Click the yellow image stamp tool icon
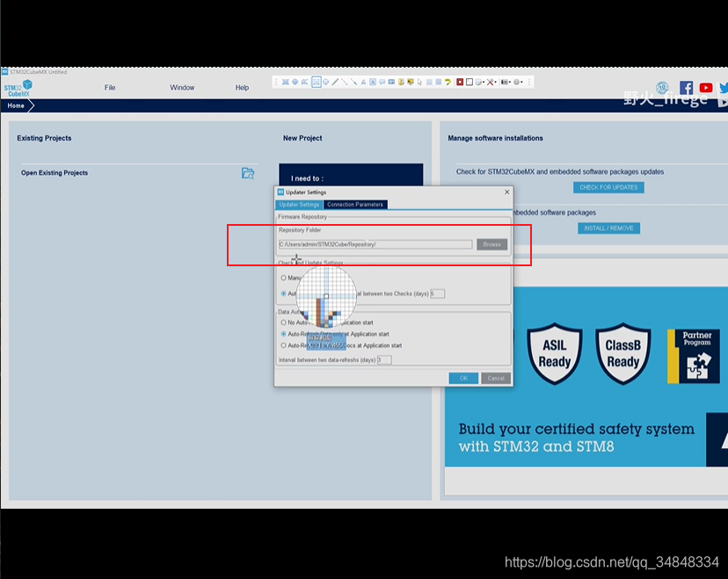 (x=411, y=82)
